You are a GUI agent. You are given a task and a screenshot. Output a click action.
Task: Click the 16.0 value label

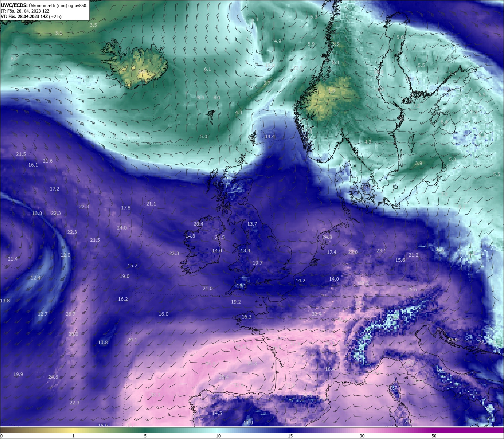click(x=163, y=314)
